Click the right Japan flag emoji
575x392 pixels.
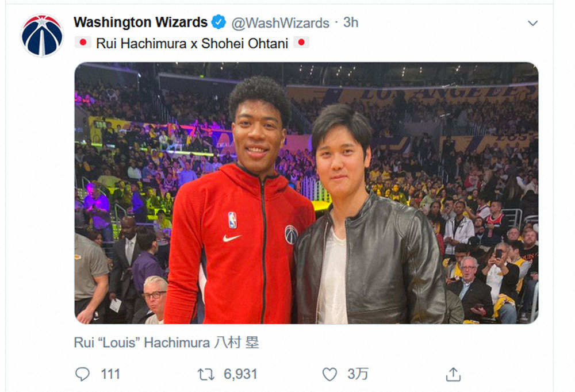pyautogui.click(x=301, y=43)
